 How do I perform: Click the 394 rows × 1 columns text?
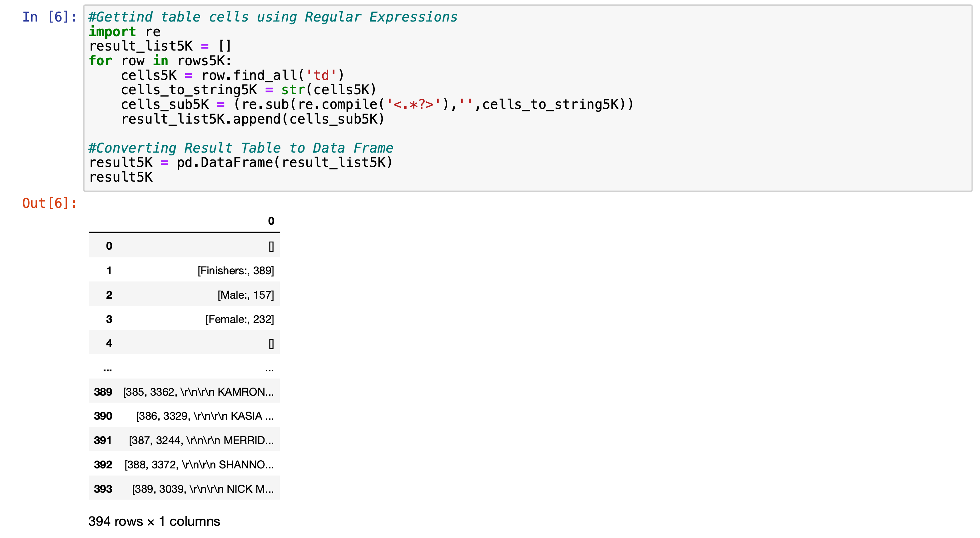point(154,521)
